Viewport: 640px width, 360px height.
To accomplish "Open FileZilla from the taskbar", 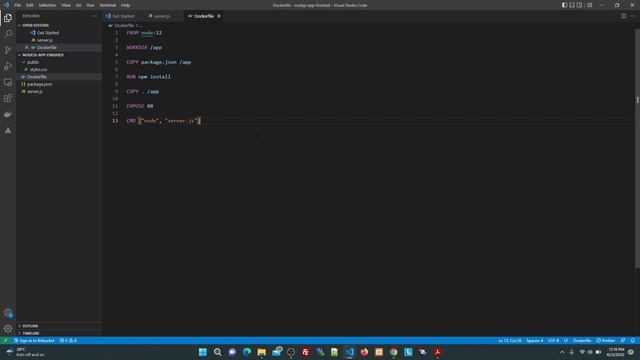I will point(305,352).
